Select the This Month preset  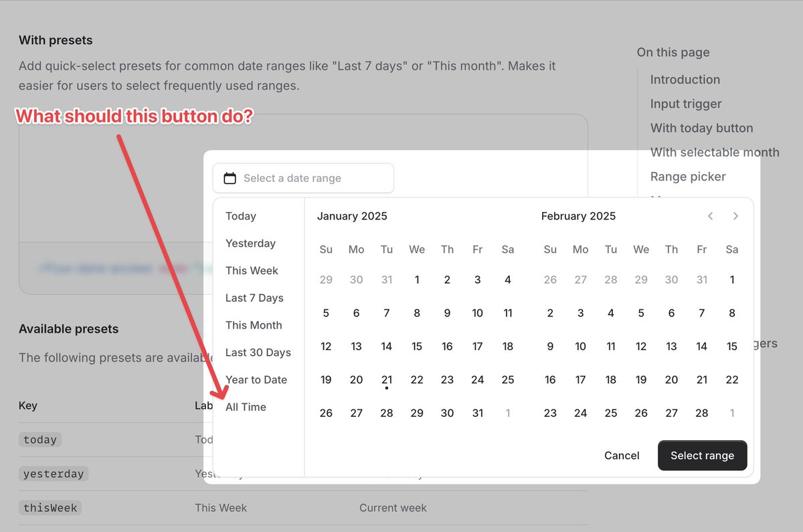coord(254,325)
